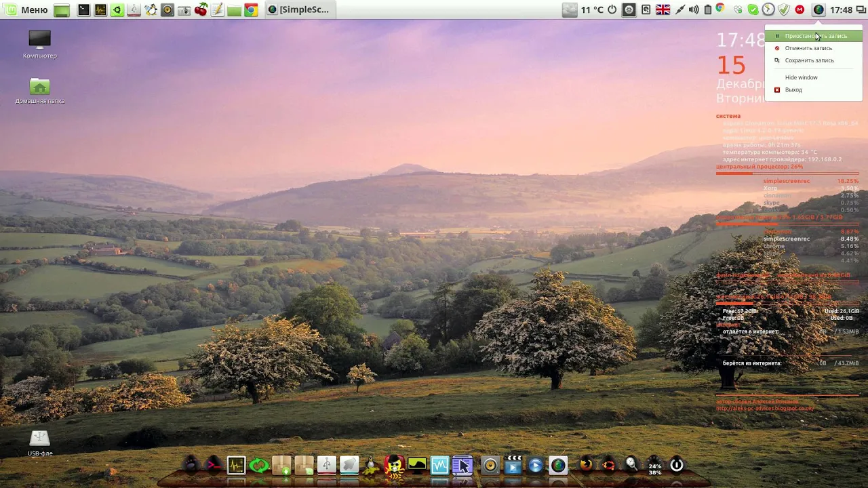The width and height of the screenshot is (868, 488).
Task: Open the speaker icon in bottom dock
Action: pyautogui.click(x=490, y=465)
